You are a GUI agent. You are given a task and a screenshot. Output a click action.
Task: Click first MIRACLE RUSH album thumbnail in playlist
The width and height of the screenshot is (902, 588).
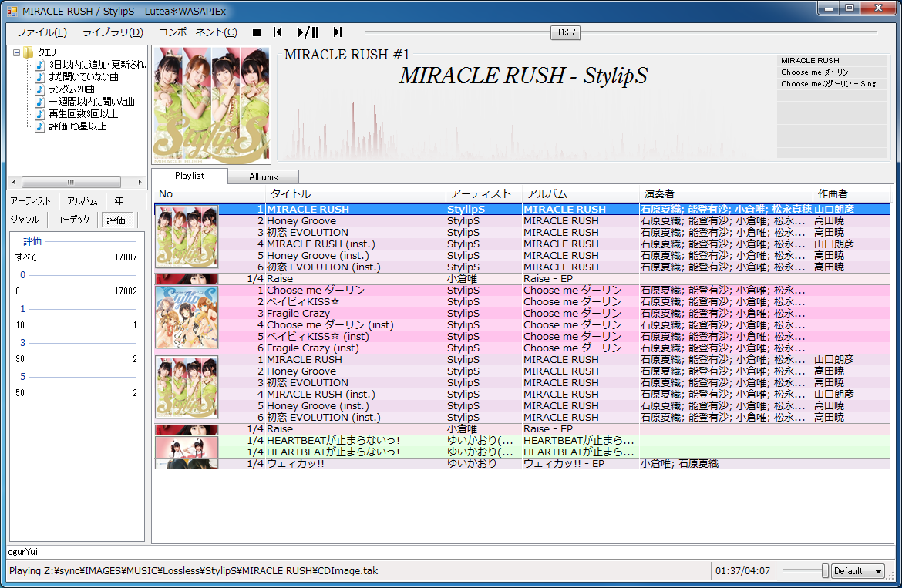pyautogui.click(x=187, y=237)
